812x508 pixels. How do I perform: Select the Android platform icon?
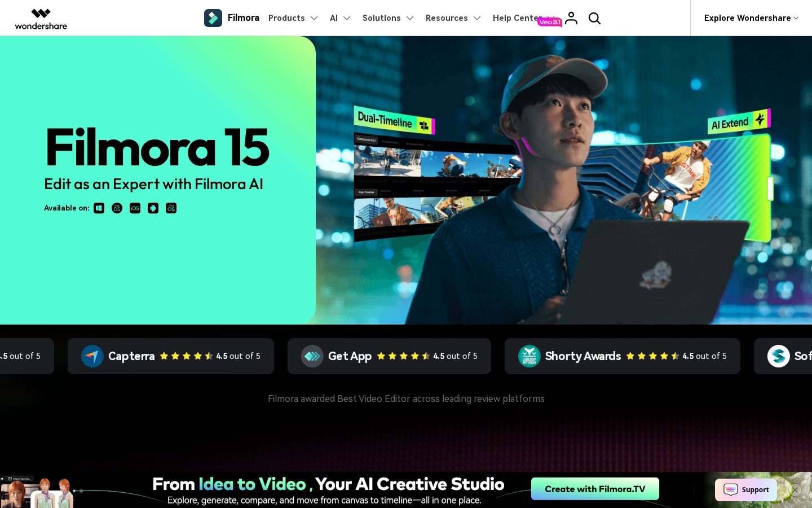(x=153, y=208)
